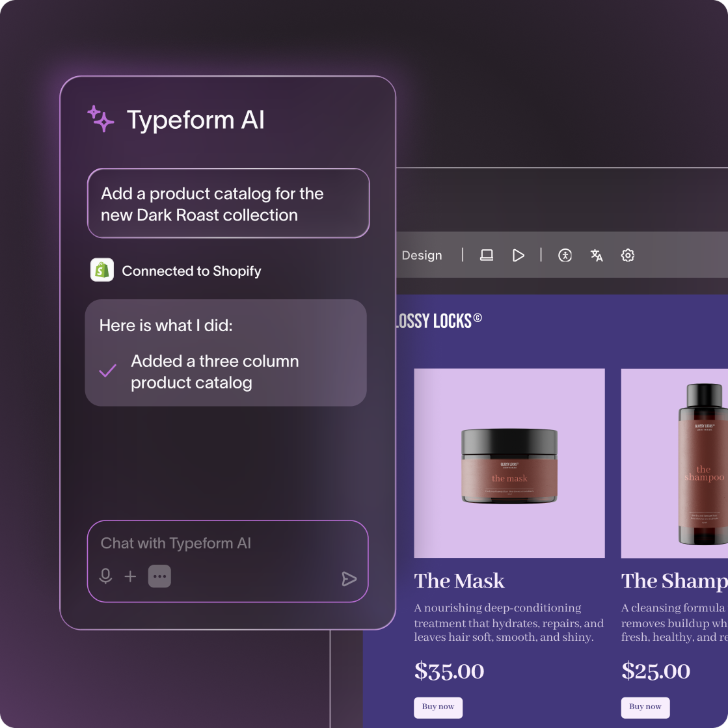Click the Glossy Locks brand logo

click(438, 321)
